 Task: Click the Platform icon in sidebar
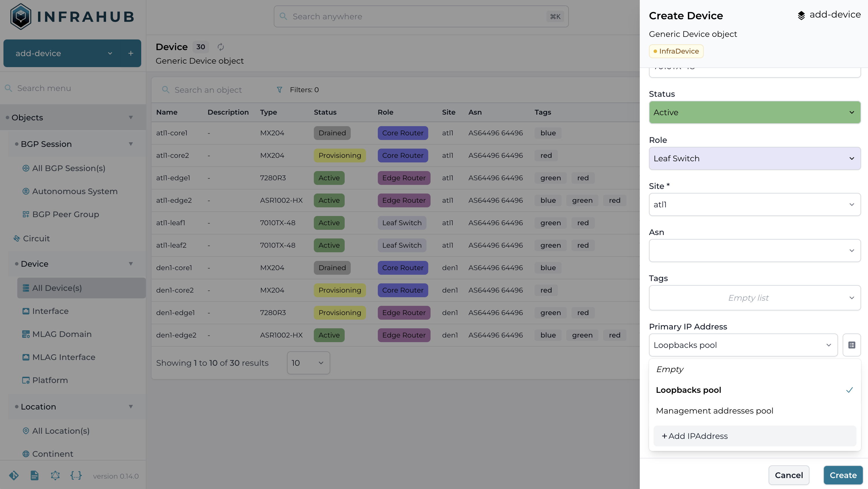[26, 380]
